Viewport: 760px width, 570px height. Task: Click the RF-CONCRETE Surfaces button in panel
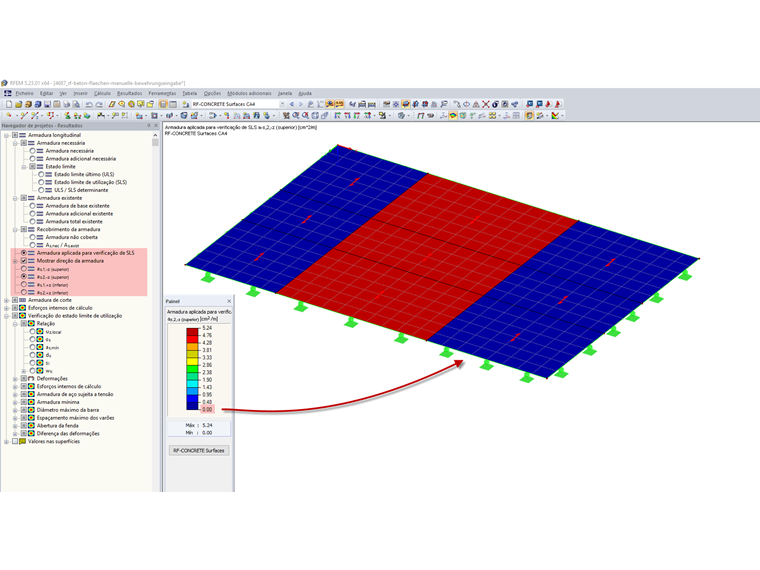pos(199,450)
